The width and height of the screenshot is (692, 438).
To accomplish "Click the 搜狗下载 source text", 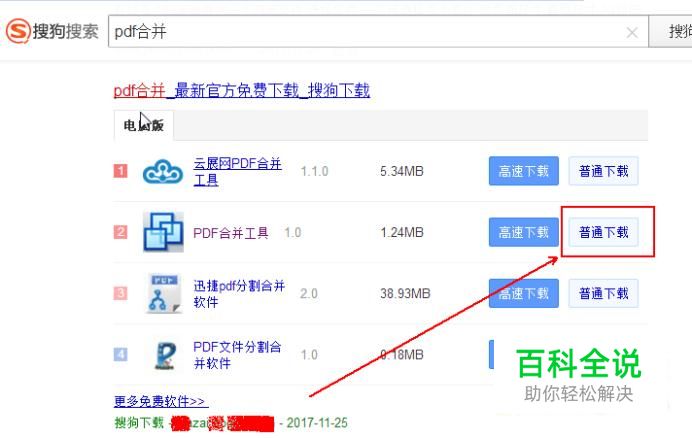I will point(139,423).
